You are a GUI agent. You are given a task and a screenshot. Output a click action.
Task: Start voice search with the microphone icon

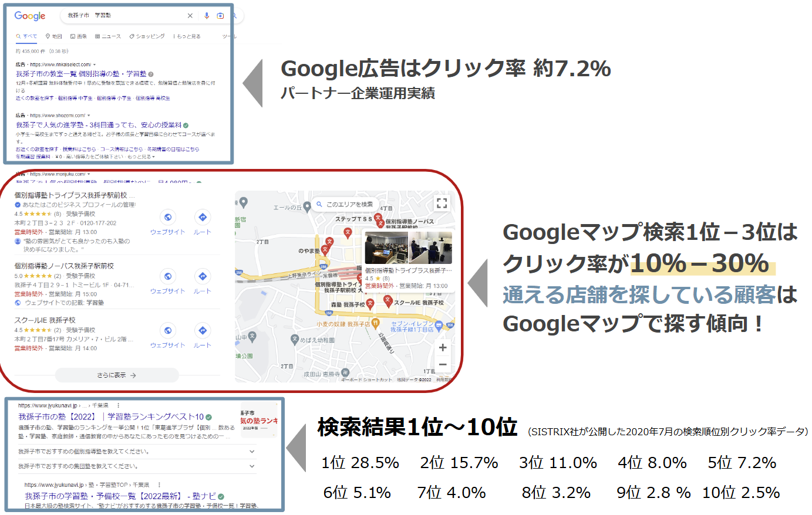click(207, 16)
